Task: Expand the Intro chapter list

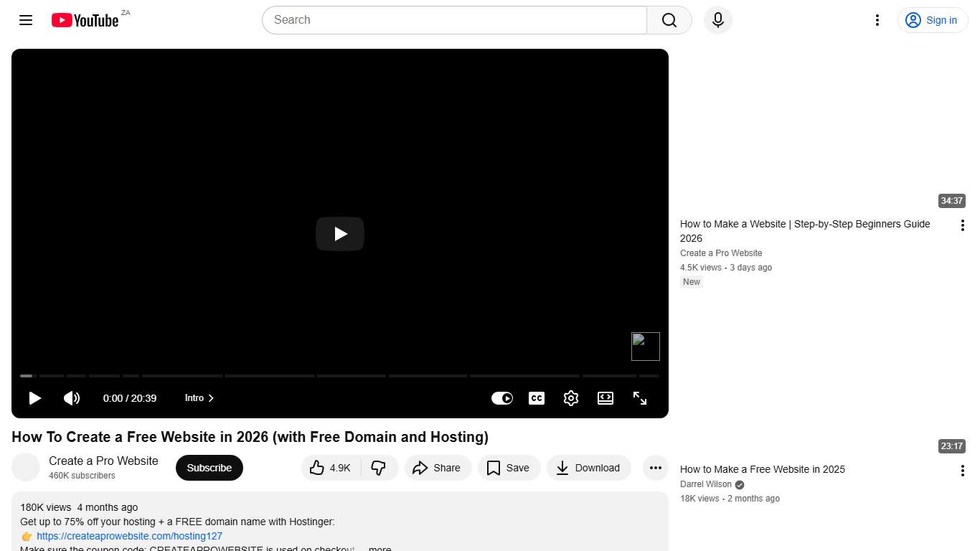Action: 199,398
